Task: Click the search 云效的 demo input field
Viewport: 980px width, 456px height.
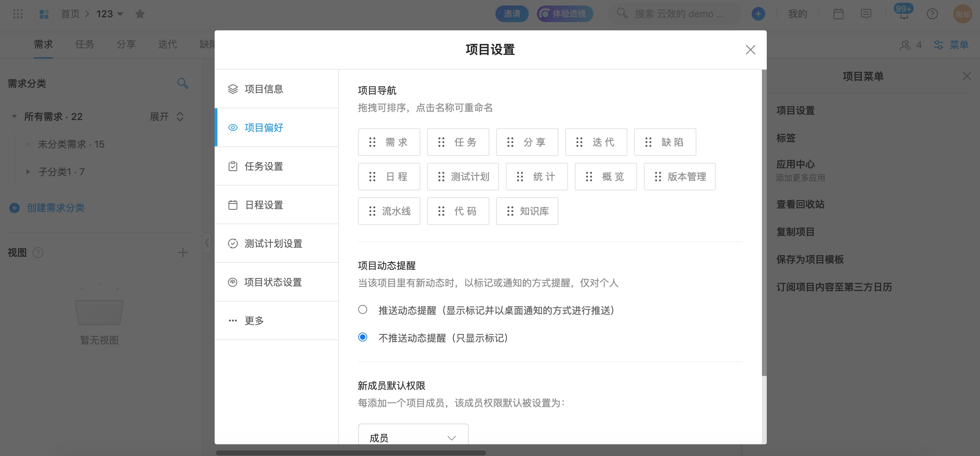Action: click(675, 14)
